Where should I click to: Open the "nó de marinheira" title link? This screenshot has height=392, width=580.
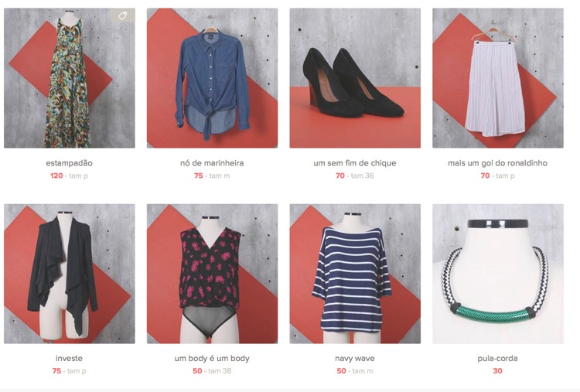tap(212, 163)
